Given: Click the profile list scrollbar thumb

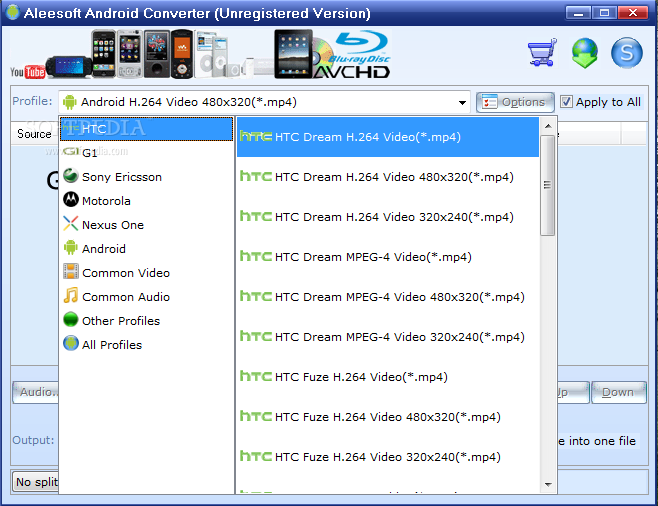Looking at the screenshot, I should coord(547,185).
